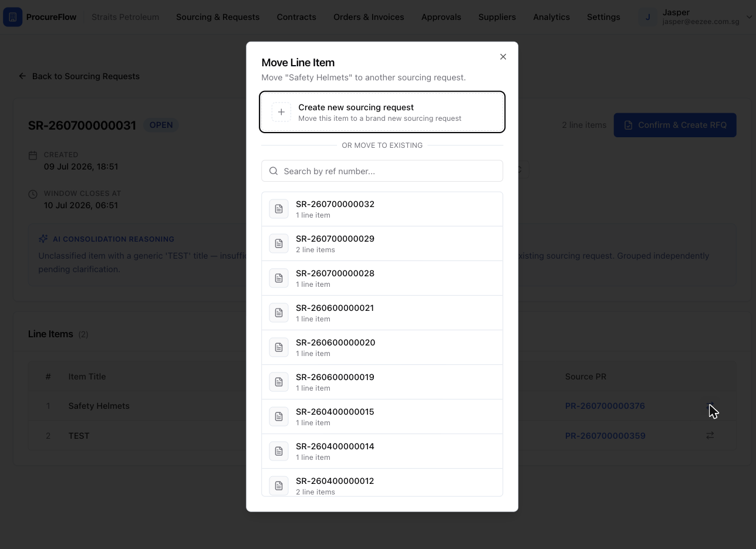Click the Jasper avatar initial
Screen dimensions: 756x549
pos(648,17)
